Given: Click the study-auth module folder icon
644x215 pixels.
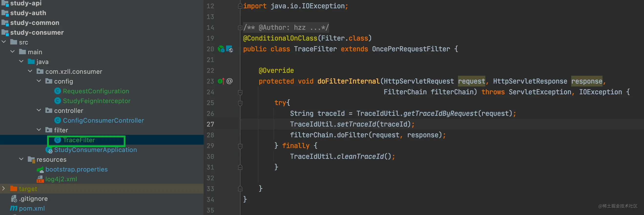Looking at the screenshot, I should [5, 13].
